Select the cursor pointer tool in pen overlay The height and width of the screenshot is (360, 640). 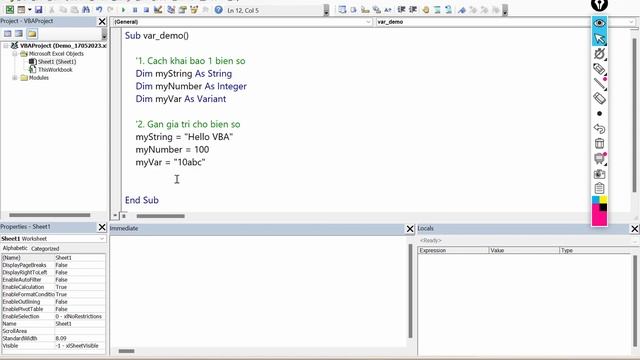point(599,38)
